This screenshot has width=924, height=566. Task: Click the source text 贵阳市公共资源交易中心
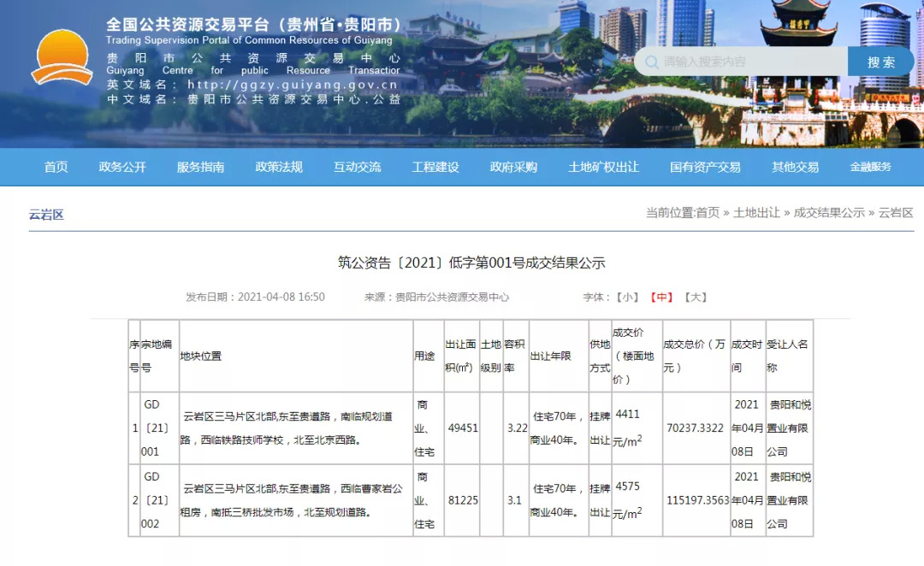point(452,297)
